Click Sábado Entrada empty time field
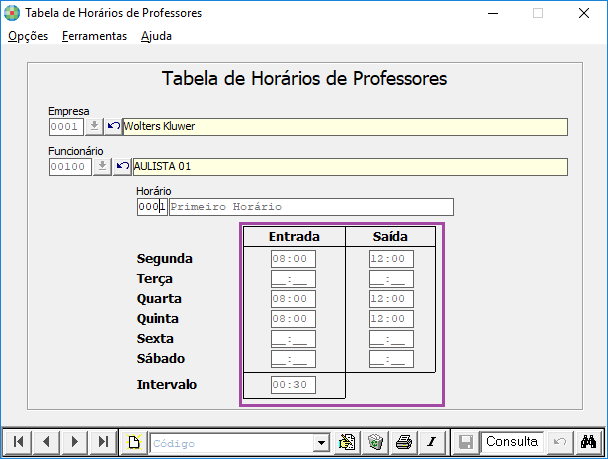608x459 pixels. (x=294, y=359)
